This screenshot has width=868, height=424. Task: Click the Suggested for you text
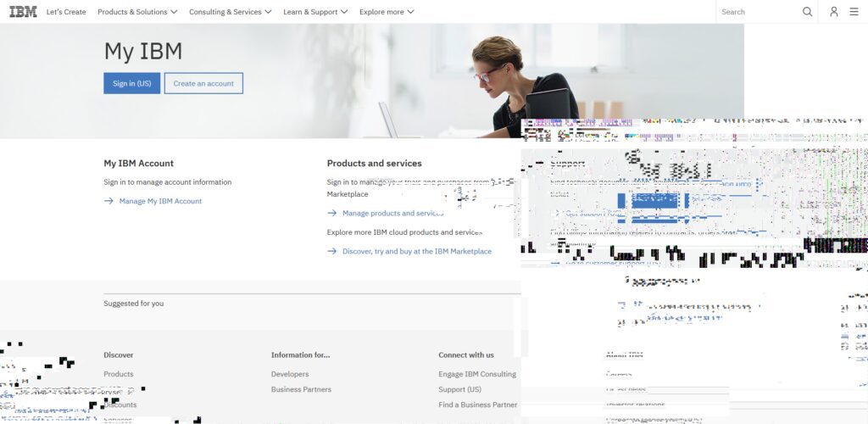(x=133, y=304)
